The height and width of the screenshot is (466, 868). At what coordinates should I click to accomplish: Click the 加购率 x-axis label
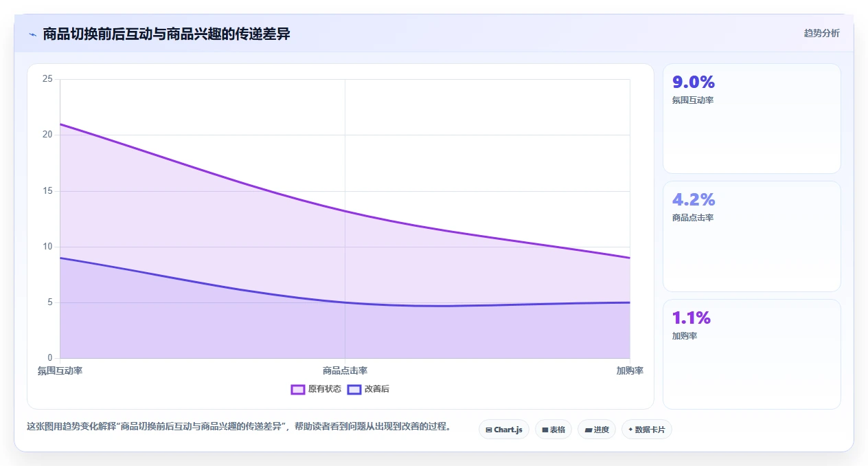[630, 370]
